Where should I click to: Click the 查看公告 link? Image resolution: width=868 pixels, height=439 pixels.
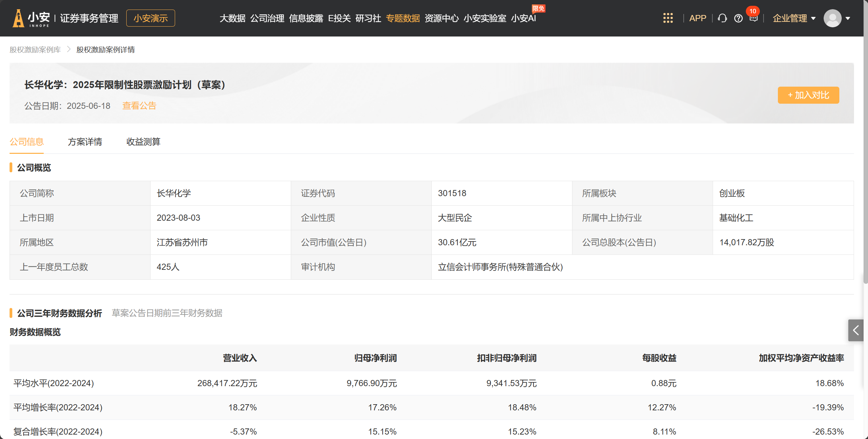click(139, 106)
